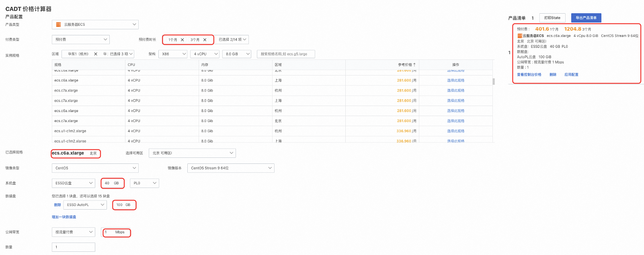Click the 北京 region cell of ecs.c7a.xlarge row

coord(278,121)
